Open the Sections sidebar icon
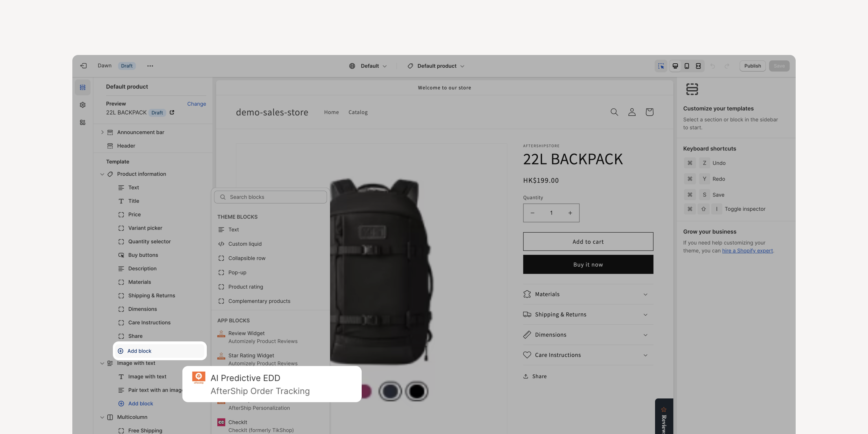Image resolution: width=868 pixels, height=434 pixels. pos(82,87)
